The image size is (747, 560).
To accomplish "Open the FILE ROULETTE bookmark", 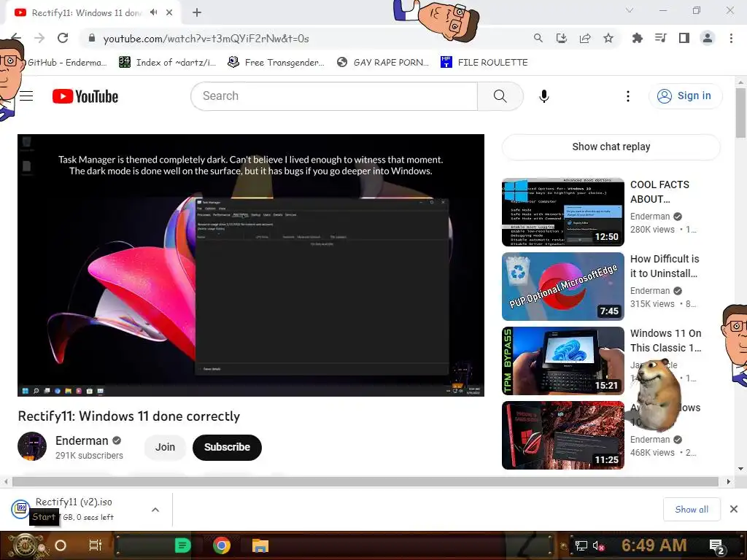I will (x=484, y=63).
